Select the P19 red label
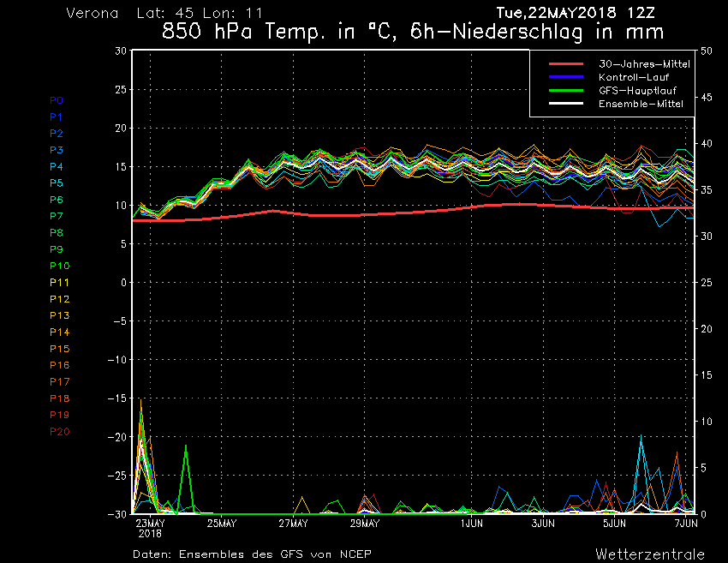728x563 pixels. tap(59, 415)
